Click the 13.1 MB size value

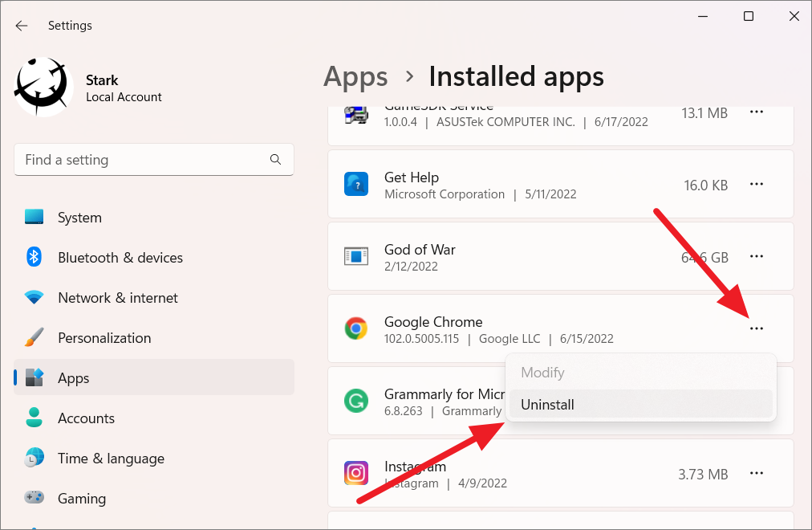[704, 113]
